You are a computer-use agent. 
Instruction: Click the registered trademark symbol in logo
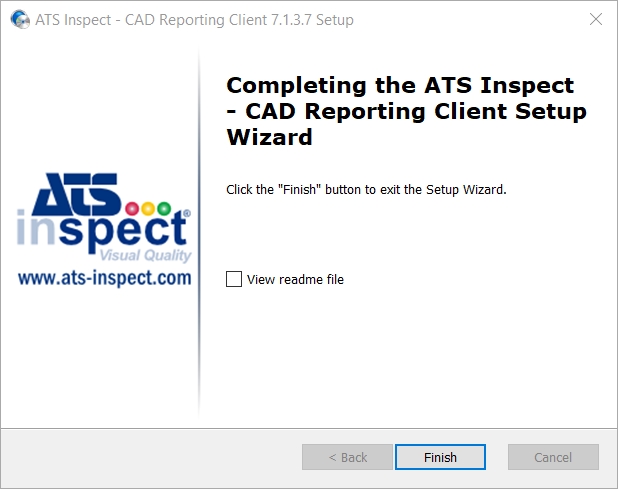[x=187, y=213]
